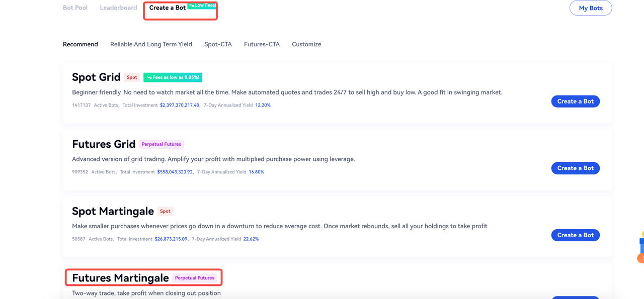644x299 pixels.
Task: Select the Create a Bot tab
Action: click(168, 8)
